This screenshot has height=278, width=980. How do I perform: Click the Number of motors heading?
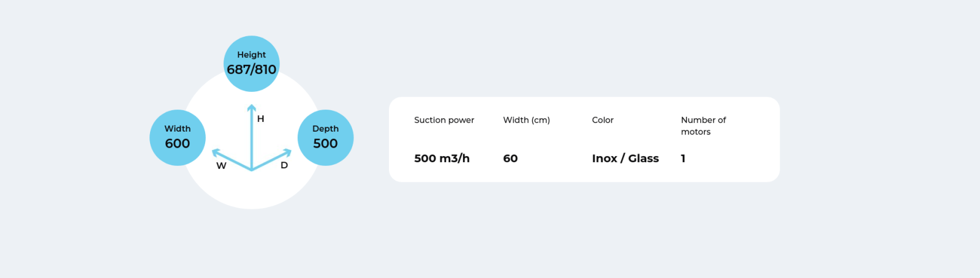point(703,126)
